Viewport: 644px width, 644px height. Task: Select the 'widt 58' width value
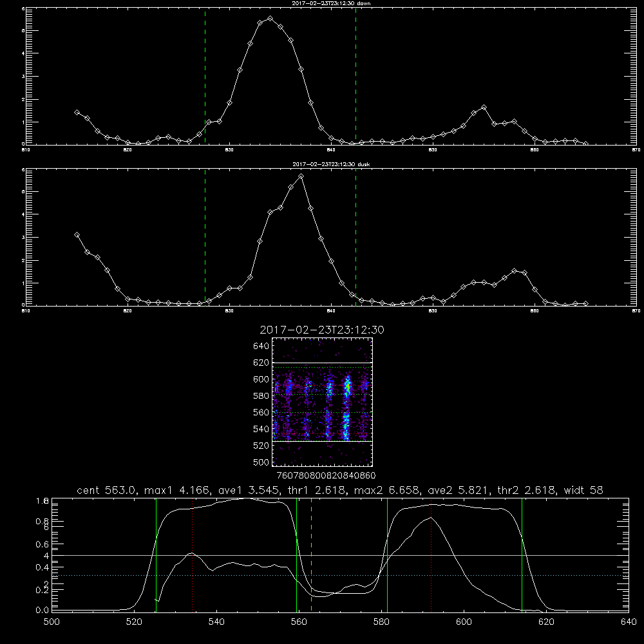click(x=583, y=490)
